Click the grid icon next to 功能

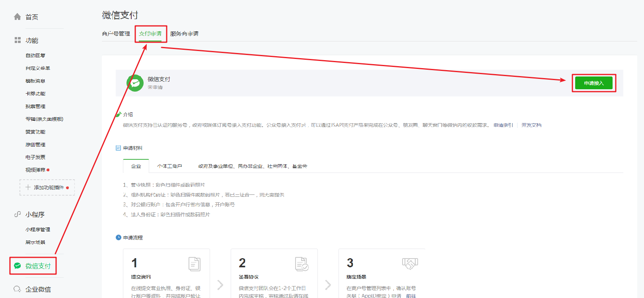[18, 40]
